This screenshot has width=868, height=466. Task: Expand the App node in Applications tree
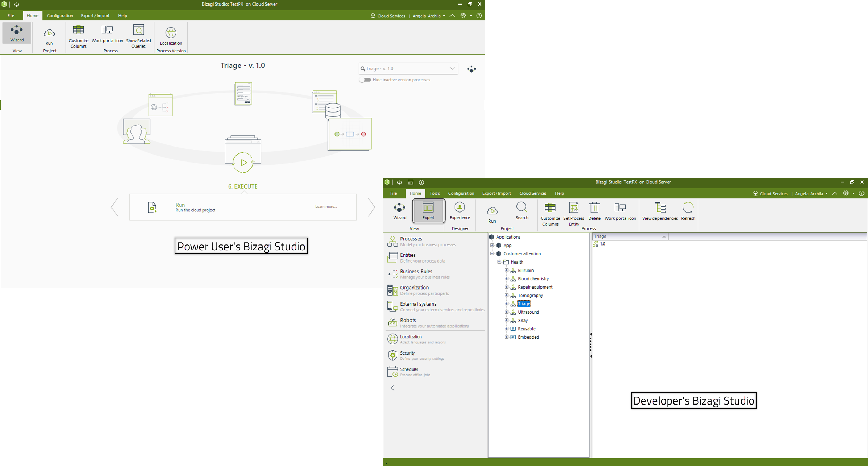point(492,245)
